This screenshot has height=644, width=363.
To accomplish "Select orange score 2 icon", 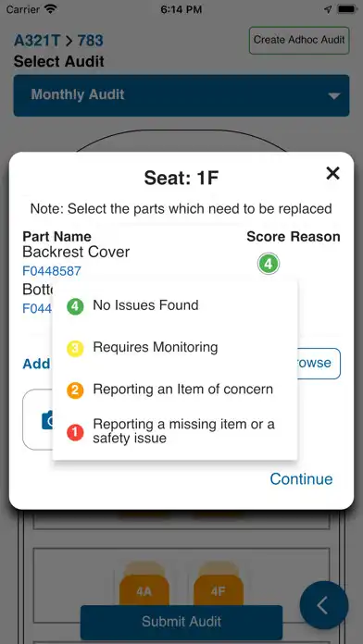I will (75, 390).
